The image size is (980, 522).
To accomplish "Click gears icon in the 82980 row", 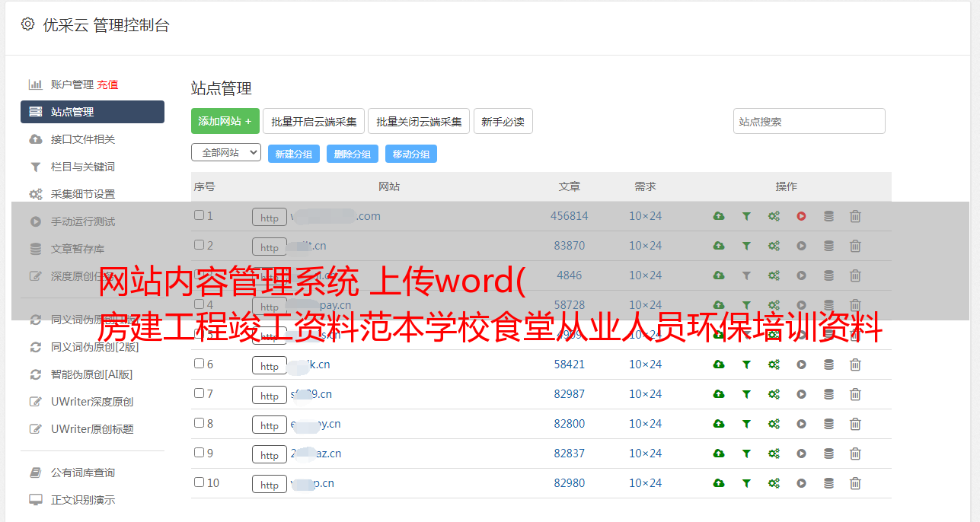I will click(x=774, y=483).
